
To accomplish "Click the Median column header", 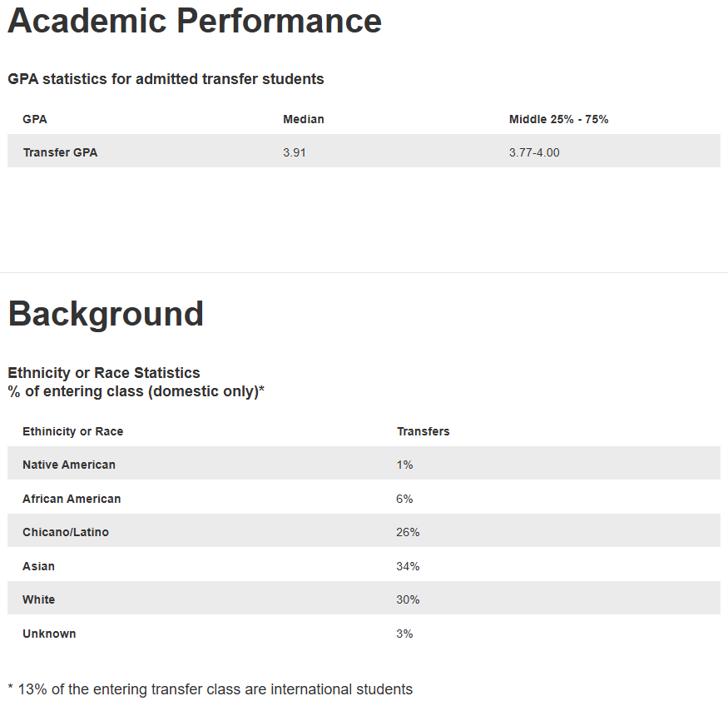I will [304, 119].
